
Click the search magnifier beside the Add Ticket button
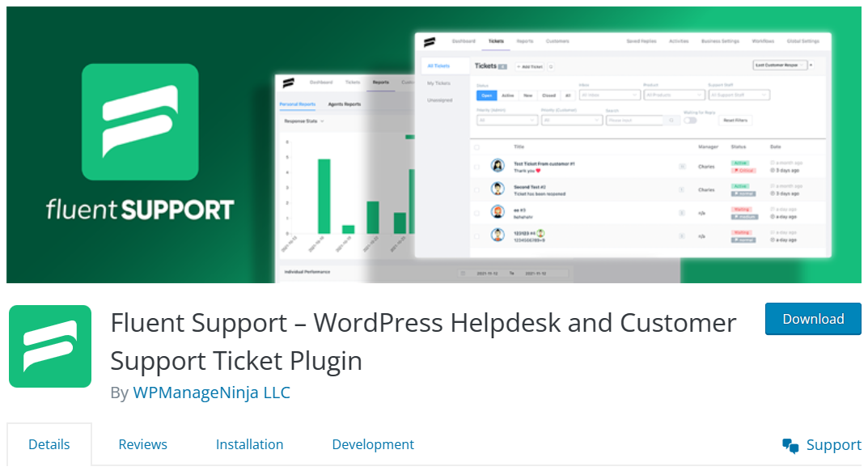(550, 66)
